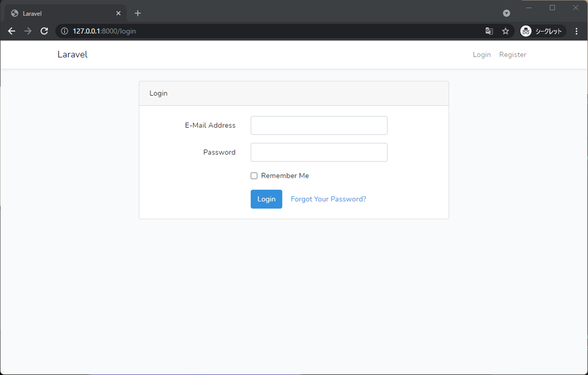Open the Register link in navbar
588x375 pixels.
pyautogui.click(x=512, y=55)
